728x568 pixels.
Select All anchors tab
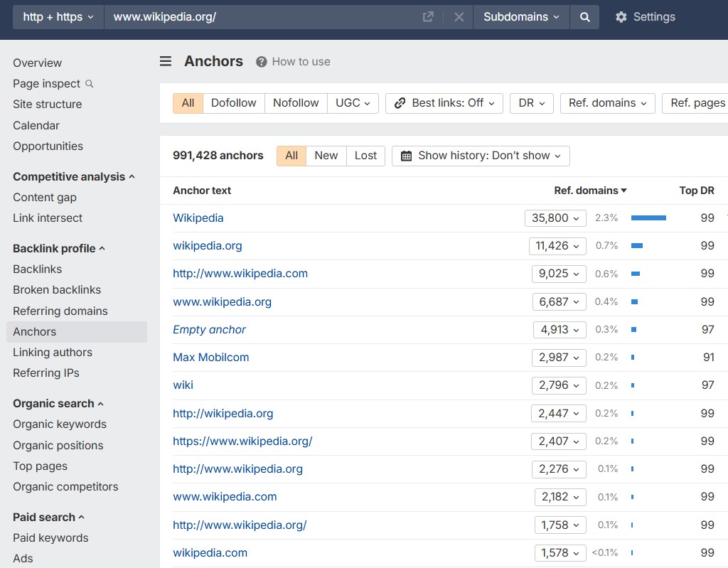(x=291, y=156)
